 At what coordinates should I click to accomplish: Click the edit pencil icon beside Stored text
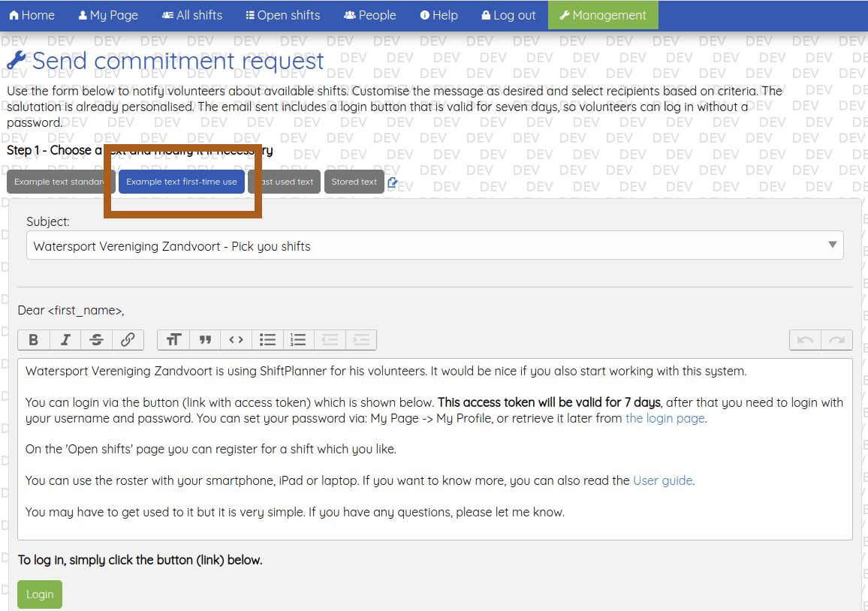392,181
